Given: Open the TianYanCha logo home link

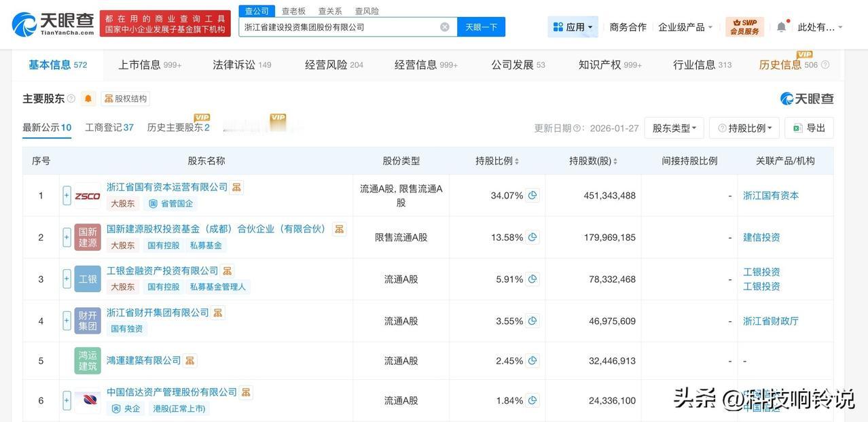Looking at the screenshot, I should [53, 24].
